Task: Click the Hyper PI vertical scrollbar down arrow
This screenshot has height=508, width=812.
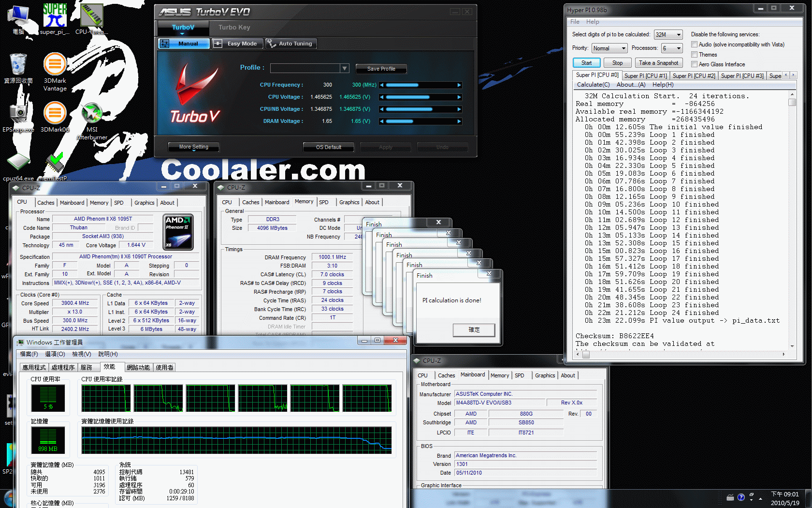Action: 792,346
